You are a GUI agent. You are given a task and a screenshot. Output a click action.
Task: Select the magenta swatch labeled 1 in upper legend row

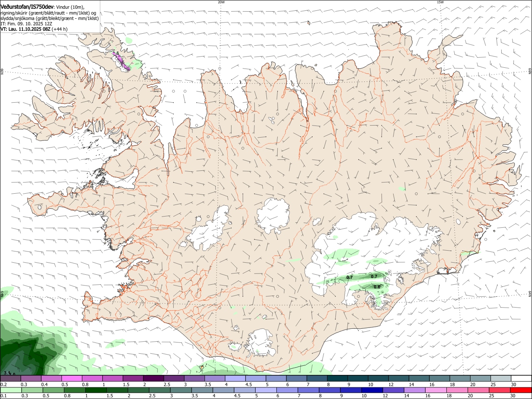(x=113, y=379)
